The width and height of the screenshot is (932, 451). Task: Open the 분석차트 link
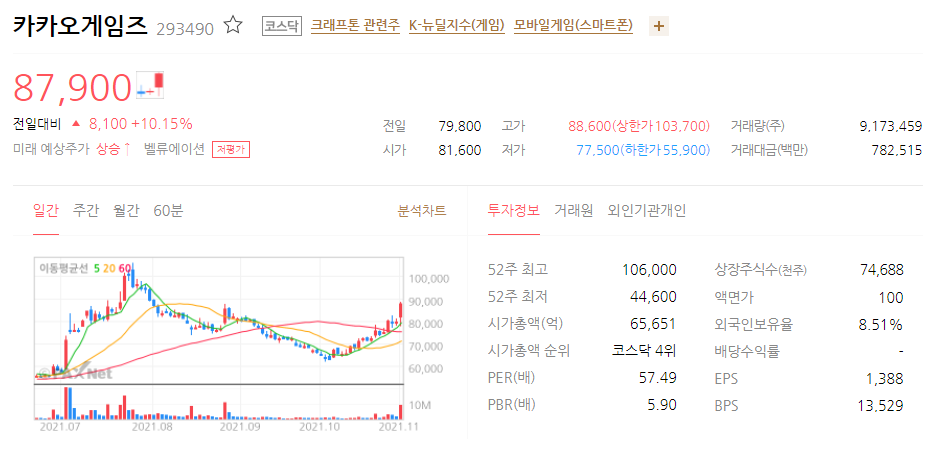pos(422,210)
